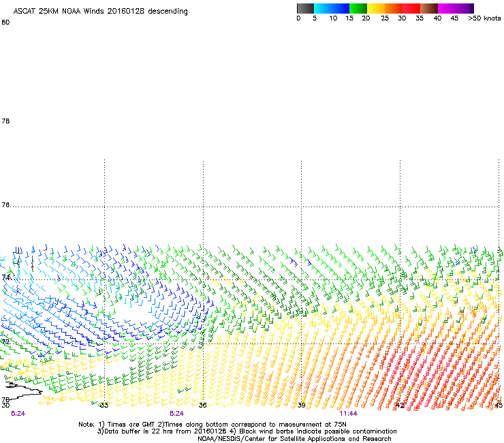Click the 11:44 pass time label
The width and height of the screenshot is (504, 443).
pyautogui.click(x=349, y=414)
